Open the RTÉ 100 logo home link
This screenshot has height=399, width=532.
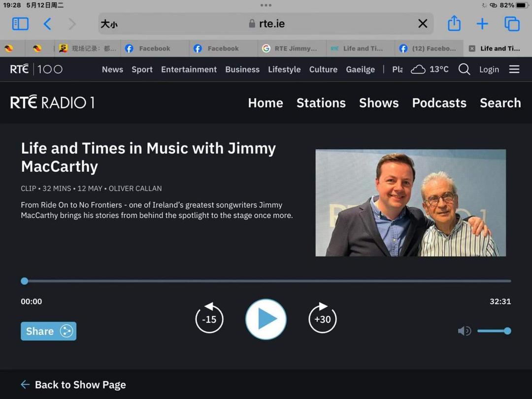click(36, 69)
